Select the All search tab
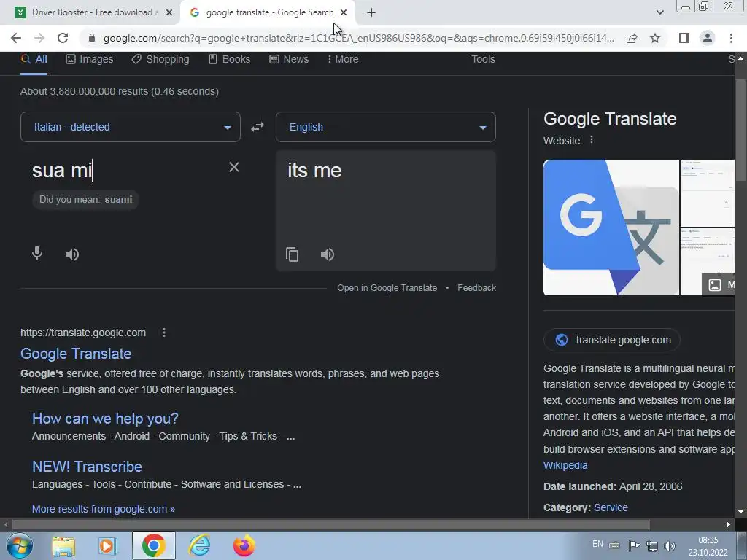747x560 pixels. [34, 60]
